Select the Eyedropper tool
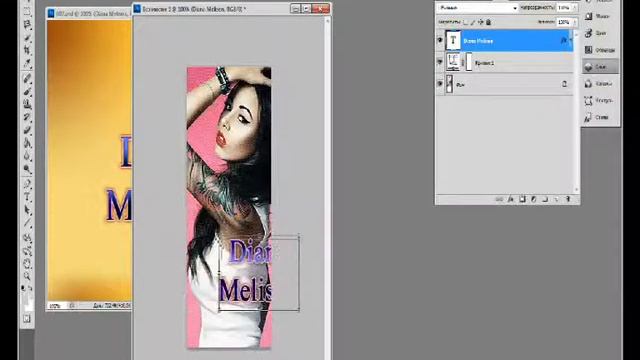Screen dimensions: 640x360 coord(27,63)
